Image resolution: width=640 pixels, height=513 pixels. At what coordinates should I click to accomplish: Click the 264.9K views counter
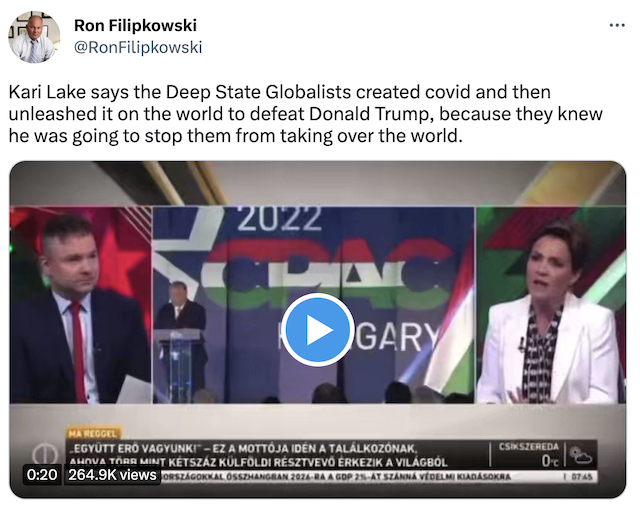[112, 475]
